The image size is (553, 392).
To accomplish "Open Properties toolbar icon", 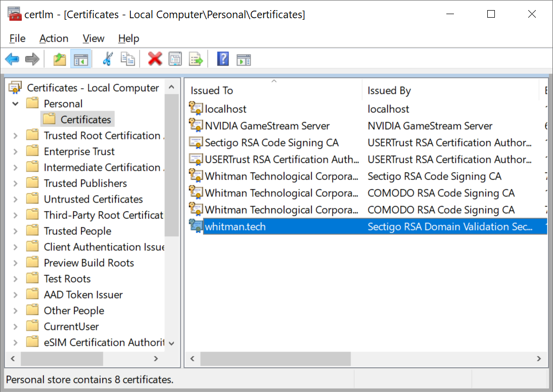I will click(175, 59).
